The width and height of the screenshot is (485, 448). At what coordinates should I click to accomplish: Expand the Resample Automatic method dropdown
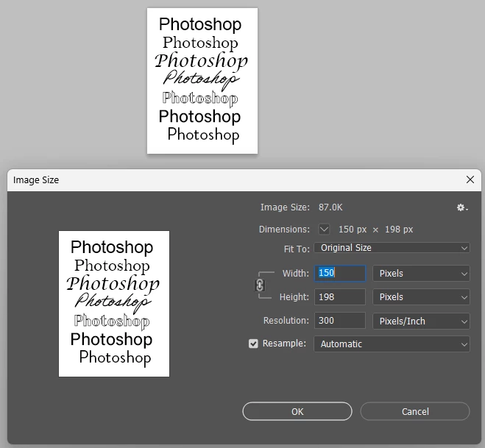[x=392, y=344]
